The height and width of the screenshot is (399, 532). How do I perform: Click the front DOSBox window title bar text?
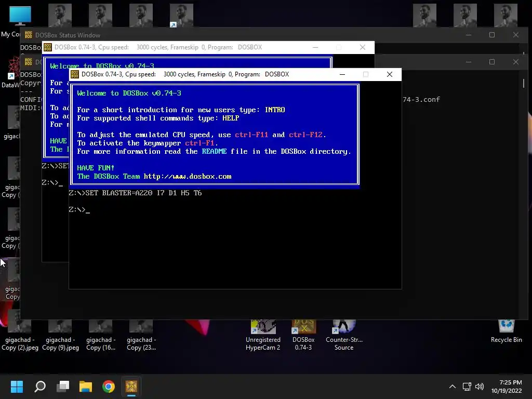185,74
